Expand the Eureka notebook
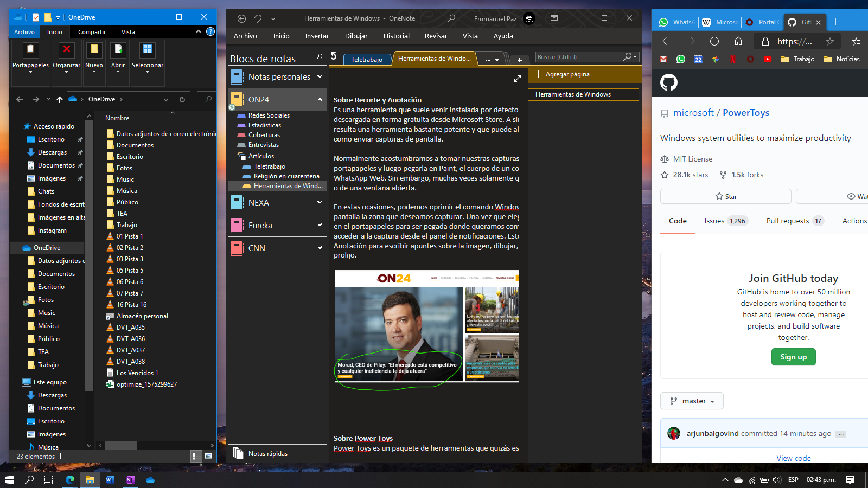This screenshot has height=488, width=868. pos(320,225)
